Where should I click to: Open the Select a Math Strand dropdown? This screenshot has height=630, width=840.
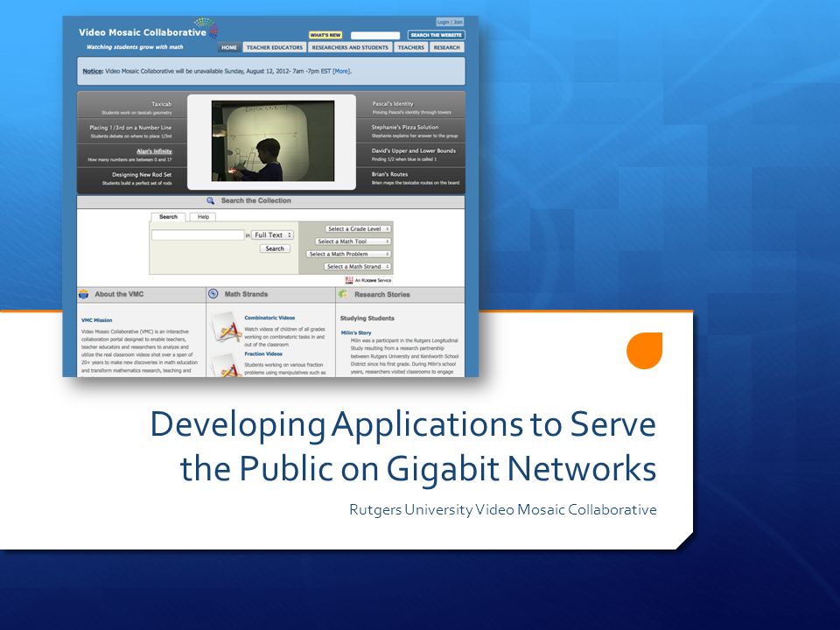pos(357,266)
